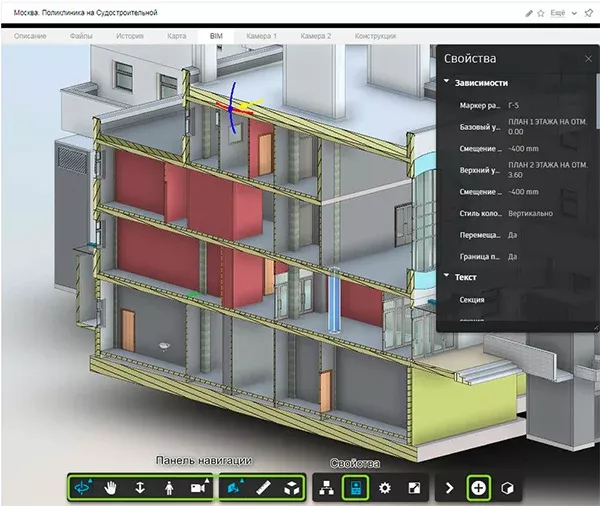Select the Measure ruler tool
The height and width of the screenshot is (506, 600).
tap(263, 488)
